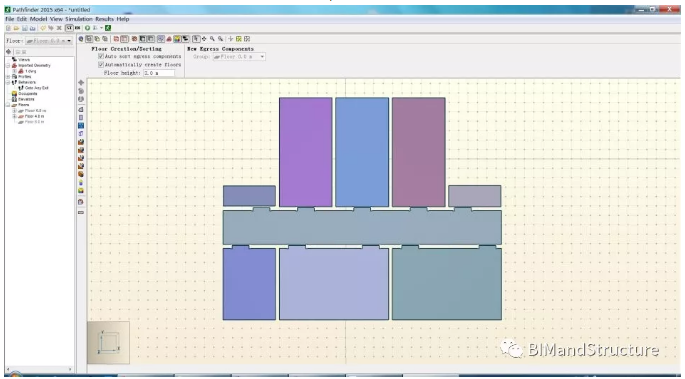
Task: Click the first magnifier zoom tool
Action: [x=212, y=39]
